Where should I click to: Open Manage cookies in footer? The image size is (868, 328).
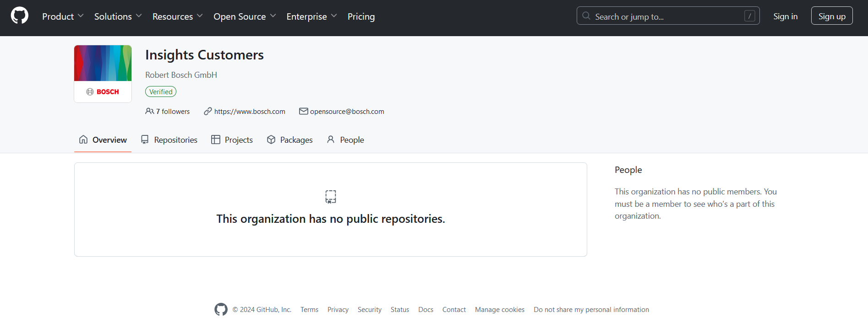[x=499, y=310]
